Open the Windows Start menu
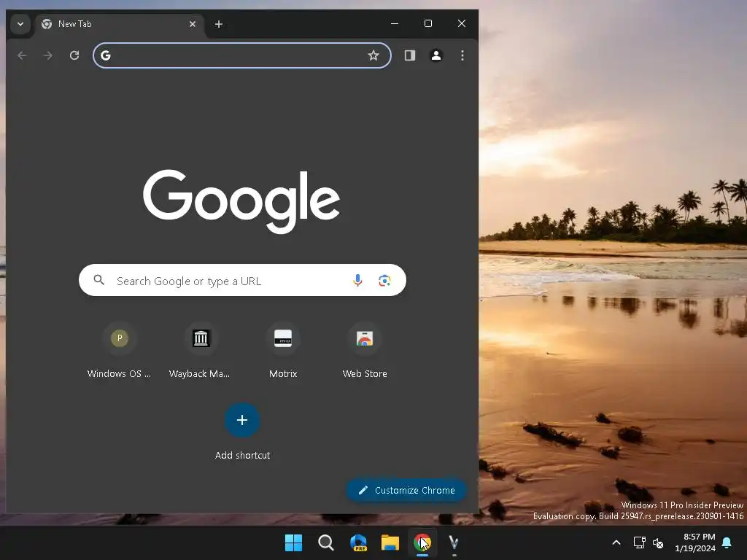 tap(293, 542)
